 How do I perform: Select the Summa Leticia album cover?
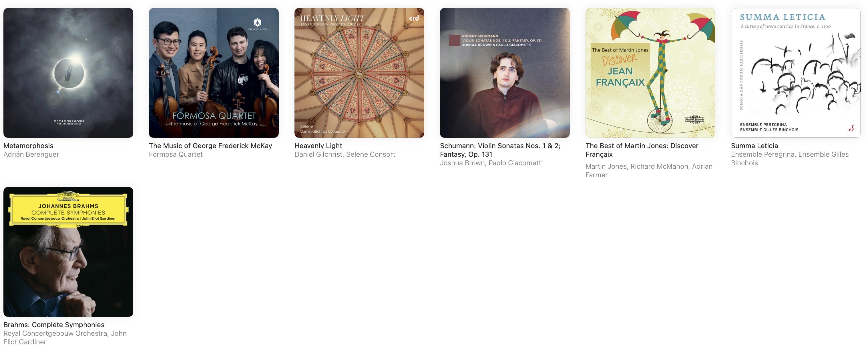[796, 73]
